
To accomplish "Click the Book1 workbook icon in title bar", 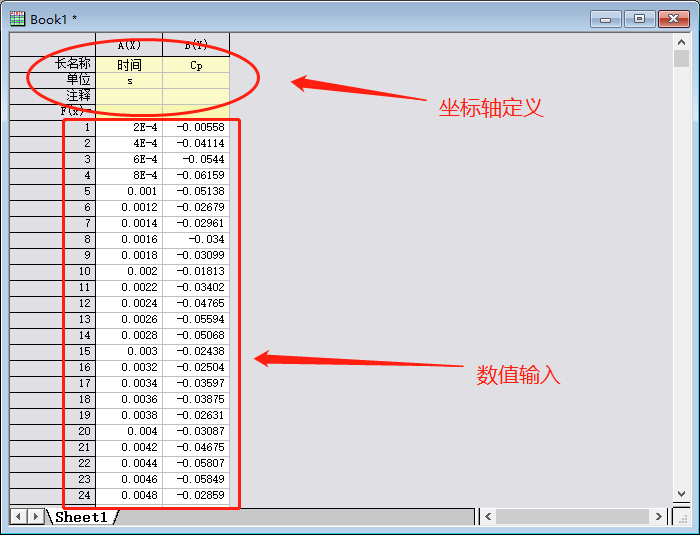I will 17,18.
